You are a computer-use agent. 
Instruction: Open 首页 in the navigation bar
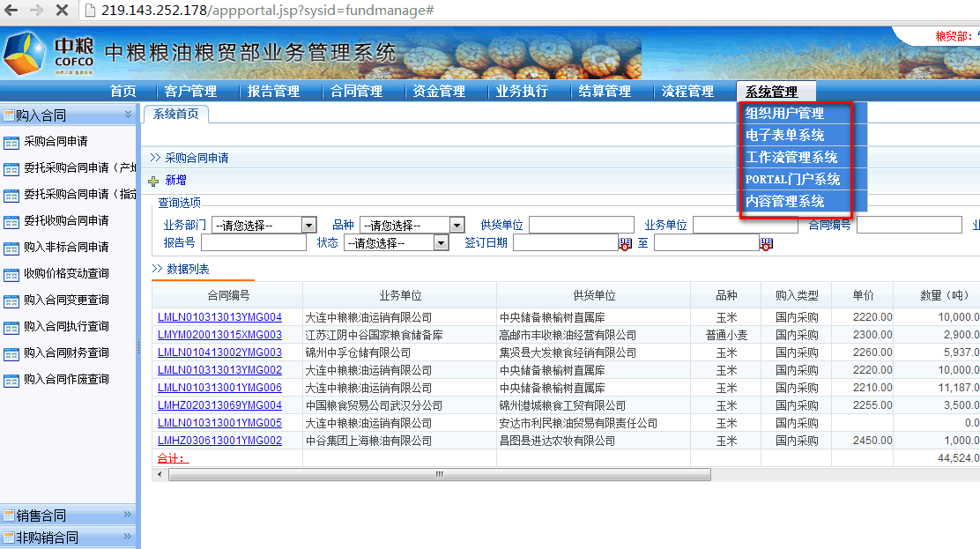[x=123, y=92]
